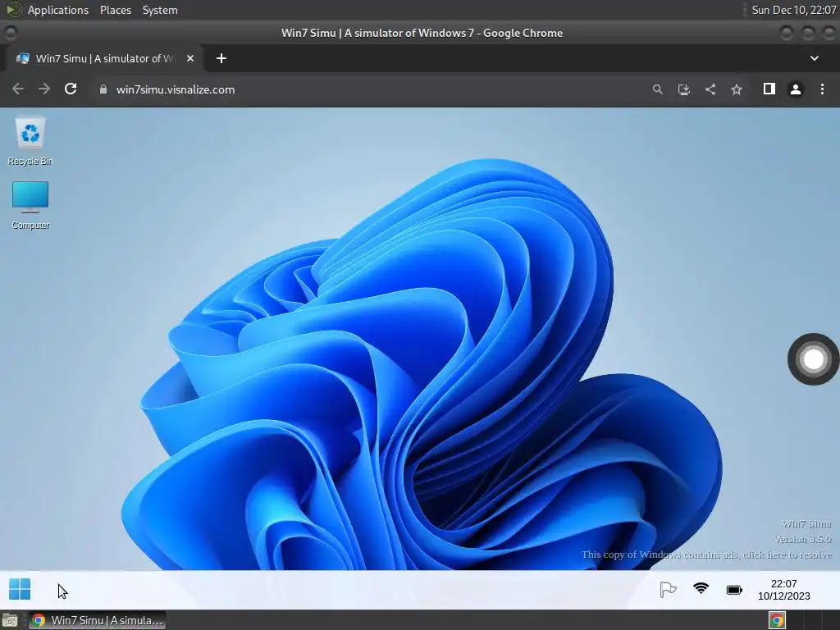Click the install app icon in address bar
The width and height of the screenshot is (840, 630).
[683, 89]
